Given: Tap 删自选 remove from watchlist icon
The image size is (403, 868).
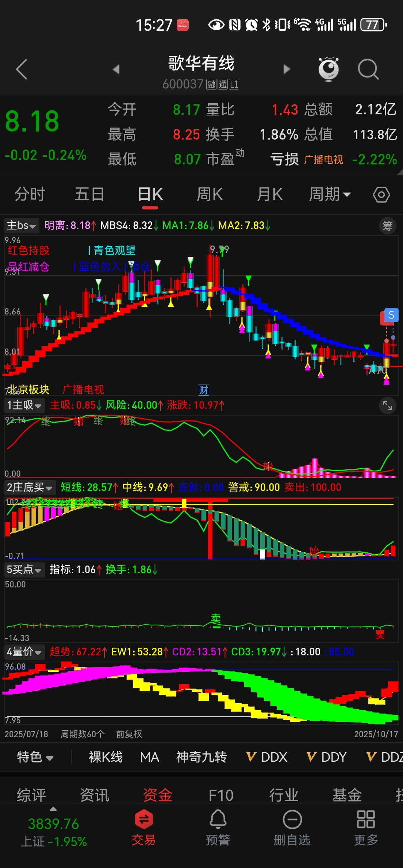Looking at the screenshot, I should [292, 827].
